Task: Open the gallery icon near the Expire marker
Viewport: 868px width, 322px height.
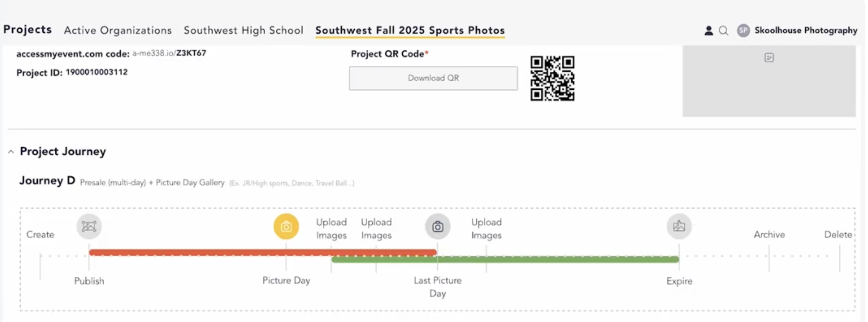Action: coord(679,226)
